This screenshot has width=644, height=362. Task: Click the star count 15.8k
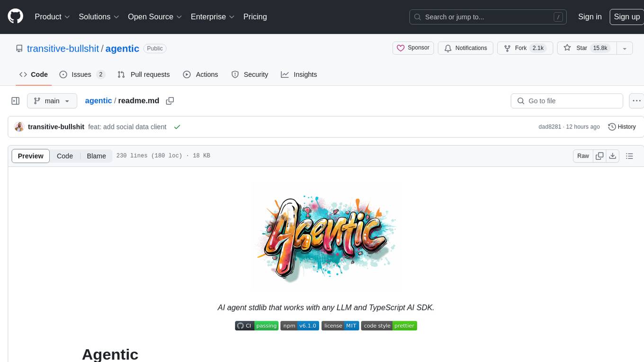[600, 48]
